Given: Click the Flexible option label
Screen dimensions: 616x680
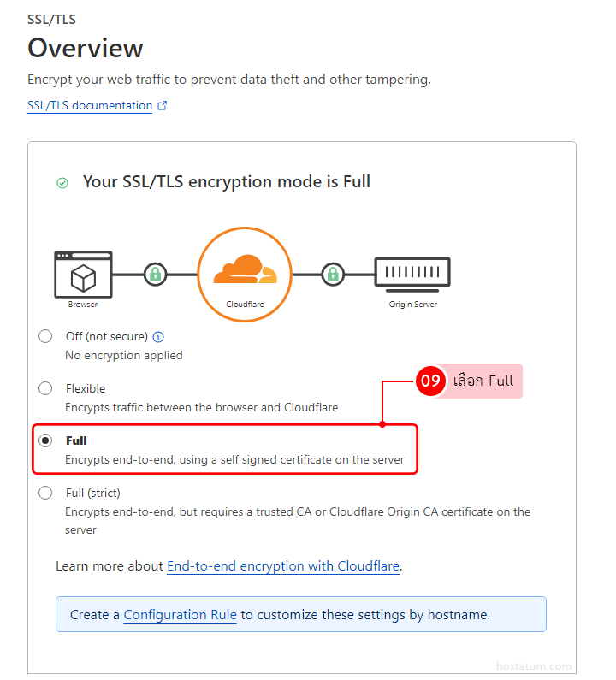Looking at the screenshot, I should tap(86, 389).
